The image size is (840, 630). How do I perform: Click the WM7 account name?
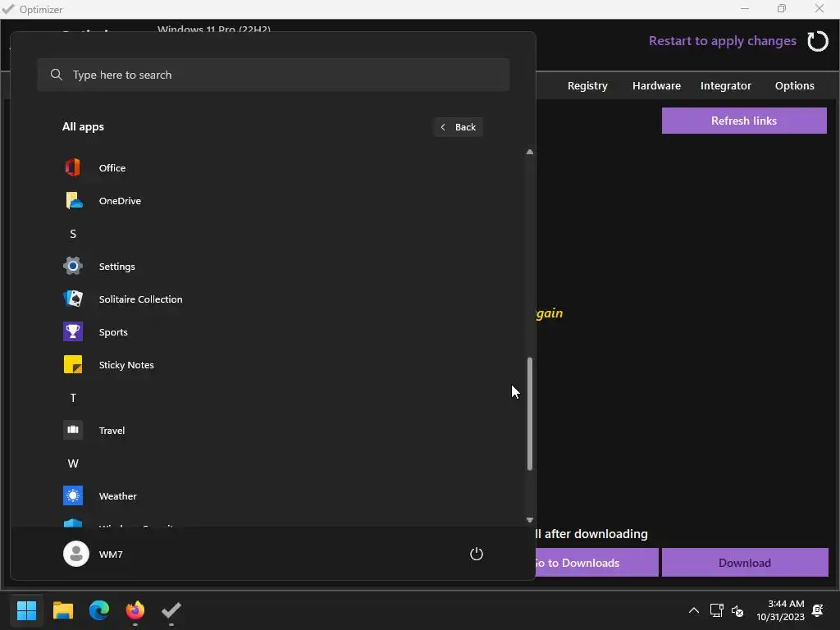tap(111, 555)
